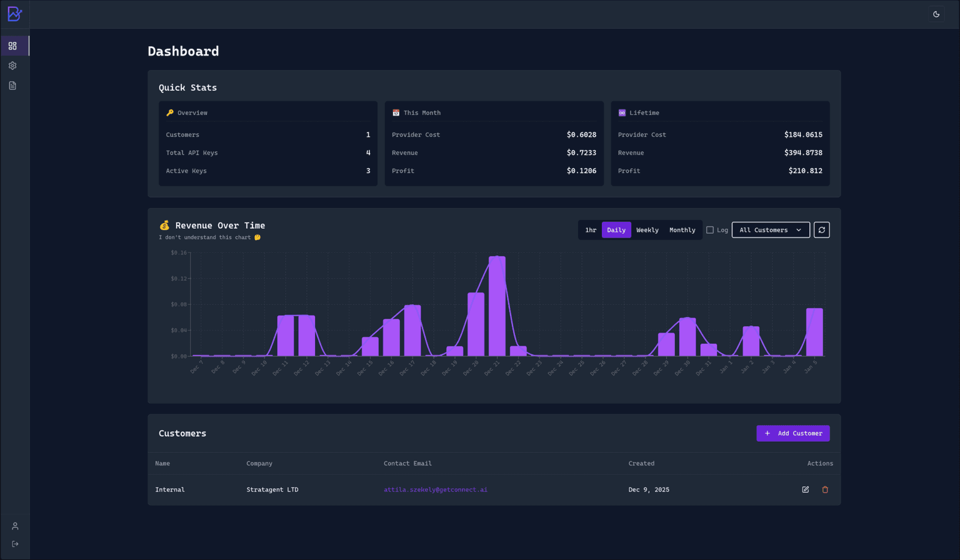Select the Daily chart view
Viewport: 960px width, 560px height.
(x=616, y=230)
